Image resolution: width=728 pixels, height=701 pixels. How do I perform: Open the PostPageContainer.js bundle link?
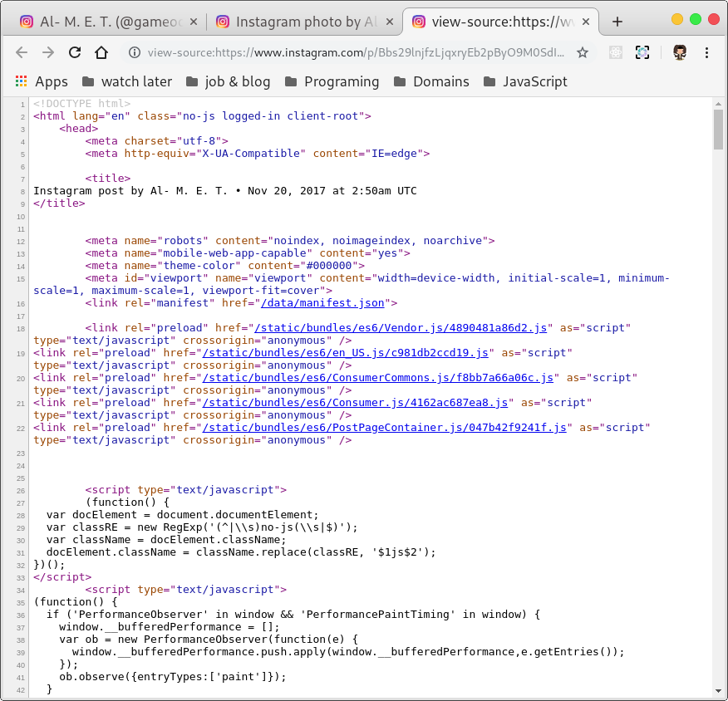385,428
